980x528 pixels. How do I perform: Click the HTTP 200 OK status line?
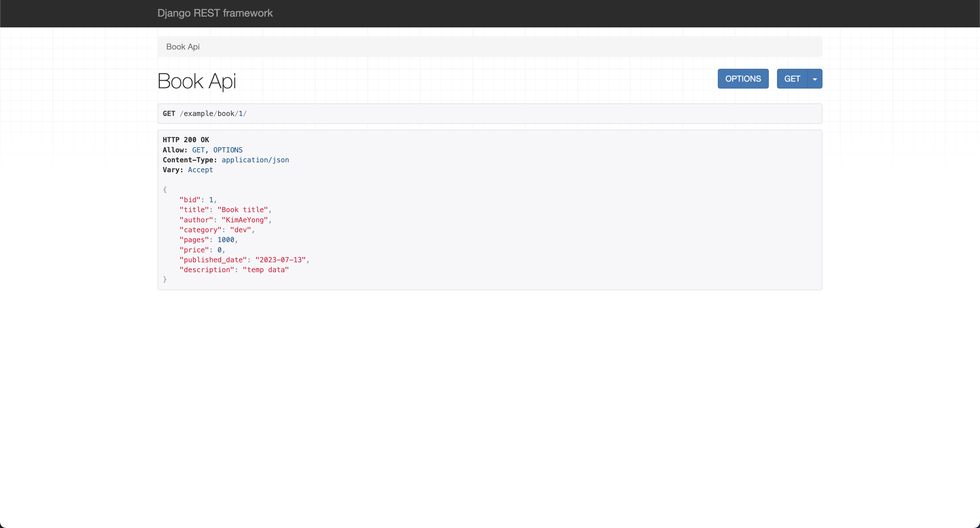[186, 140]
